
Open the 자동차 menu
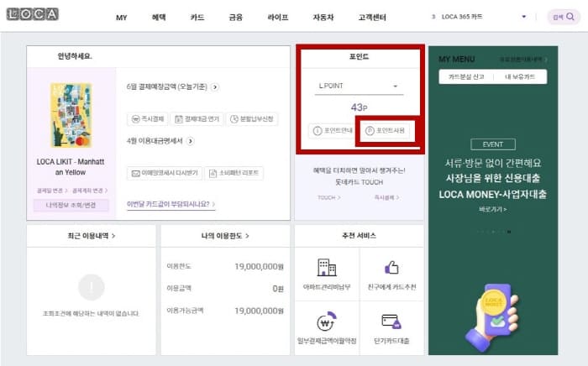[323, 18]
